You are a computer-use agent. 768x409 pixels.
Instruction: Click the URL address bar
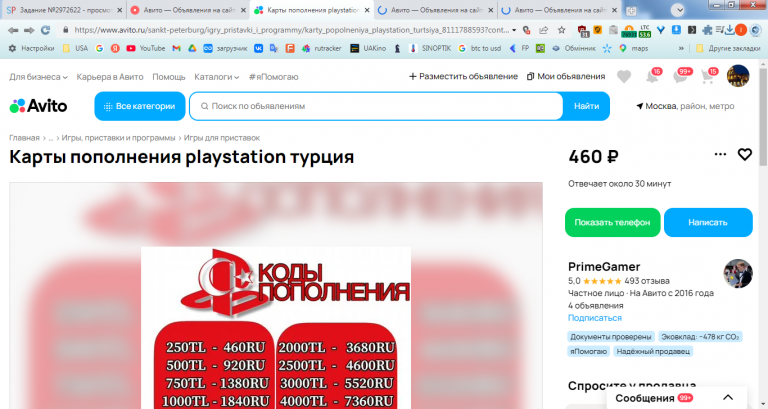click(x=291, y=30)
